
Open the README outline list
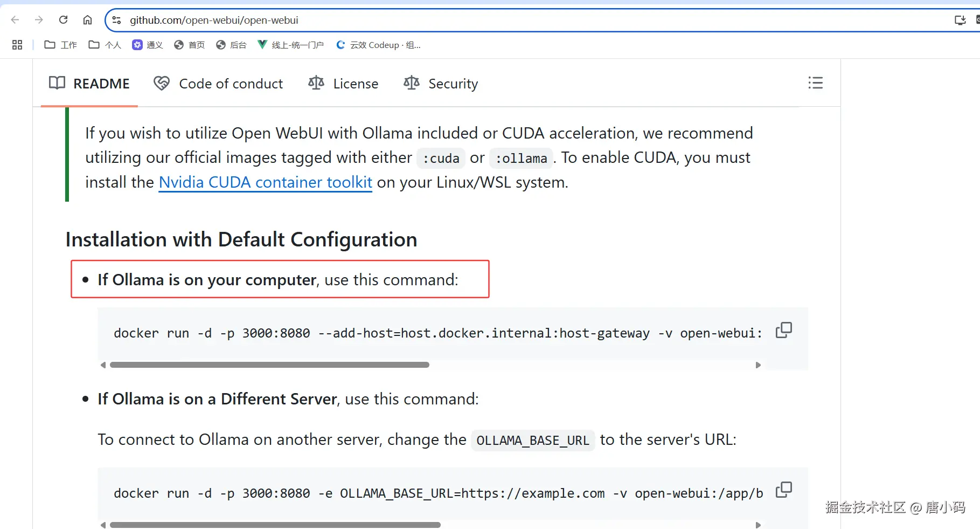816,83
